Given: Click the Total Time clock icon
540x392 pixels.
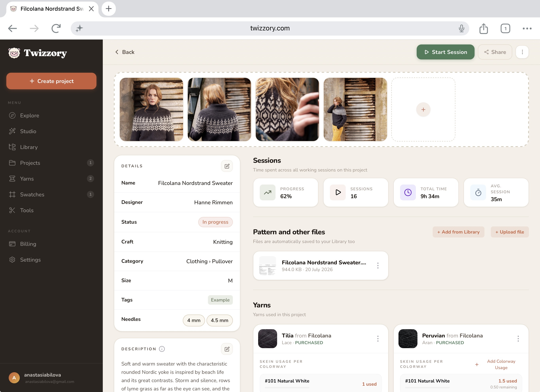Looking at the screenshot, I should pos(408,193).
